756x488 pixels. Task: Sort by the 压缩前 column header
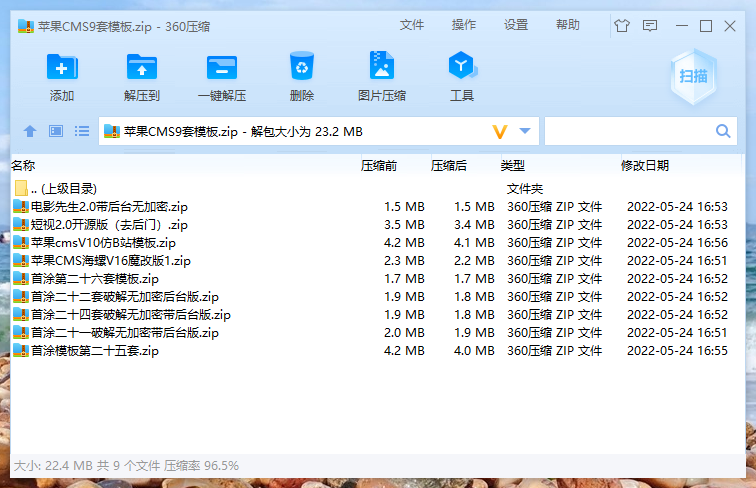tap(379, 166)
